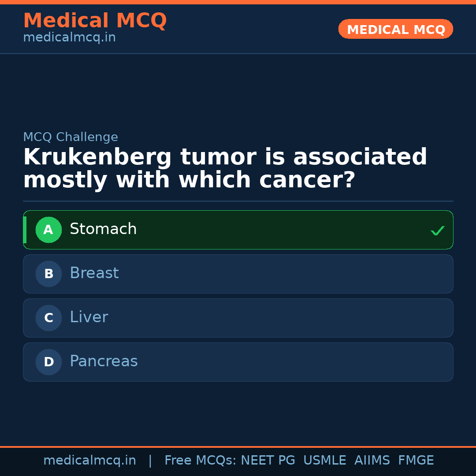Screen dimensions: 476x476
Task: Click the Krukenberg tumor question text
Action: 225,167
